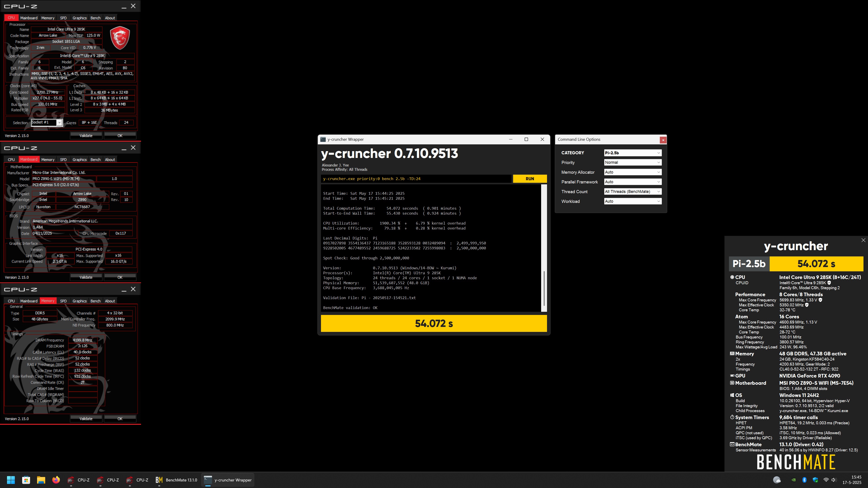The width and height of the screenshot is (868, 488).
Task: Expand the Workload dropdown
Action: pyautogui.click(x=632, y=201)
